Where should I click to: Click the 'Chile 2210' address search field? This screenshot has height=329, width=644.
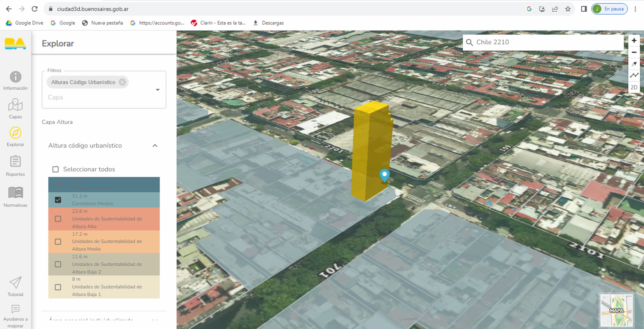pos(543,42)
